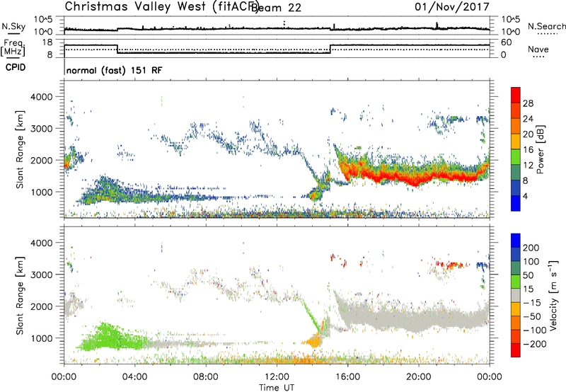Image resolution: width=566 pixels, height=392 pixels.
Task: Click the red top segment of the power color bar
Action: click(516, 95)
